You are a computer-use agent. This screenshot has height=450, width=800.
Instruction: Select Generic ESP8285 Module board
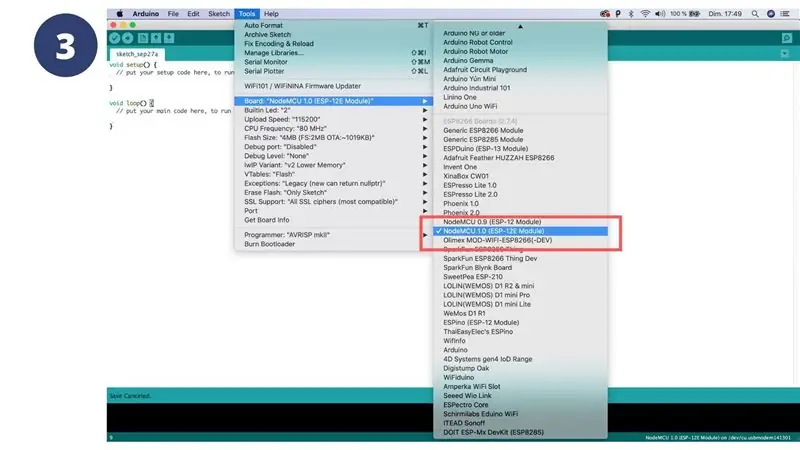520,139
